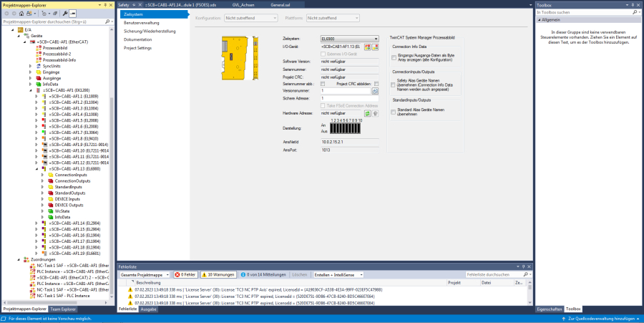
Task: Toggle the Fehler filter with red error icon
Action: (x=186, y=274)
